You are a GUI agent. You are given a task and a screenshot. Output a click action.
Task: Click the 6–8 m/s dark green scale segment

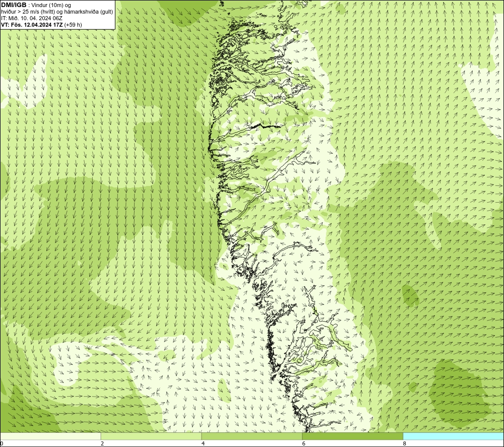[353, 436]
